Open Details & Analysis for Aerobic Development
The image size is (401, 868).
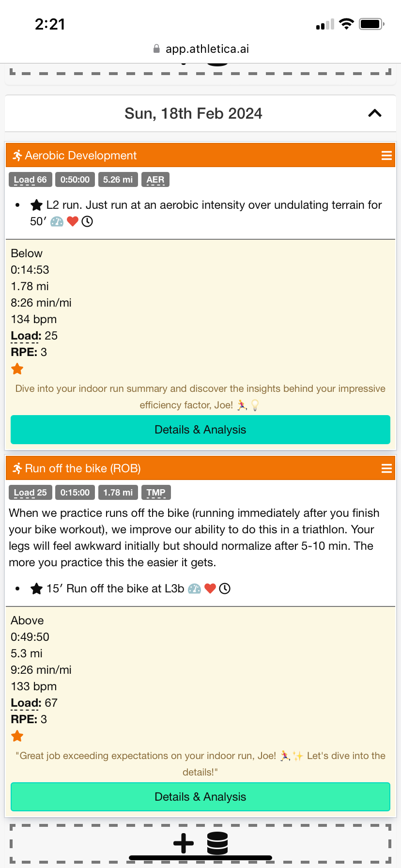(200, 430)
